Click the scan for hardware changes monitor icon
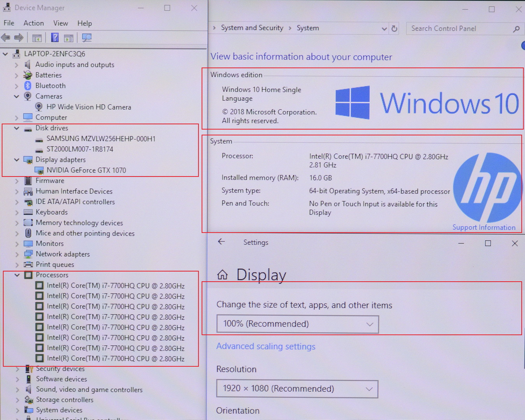Image resolution: width=525 pixels, height=420 pixels. 87,38
